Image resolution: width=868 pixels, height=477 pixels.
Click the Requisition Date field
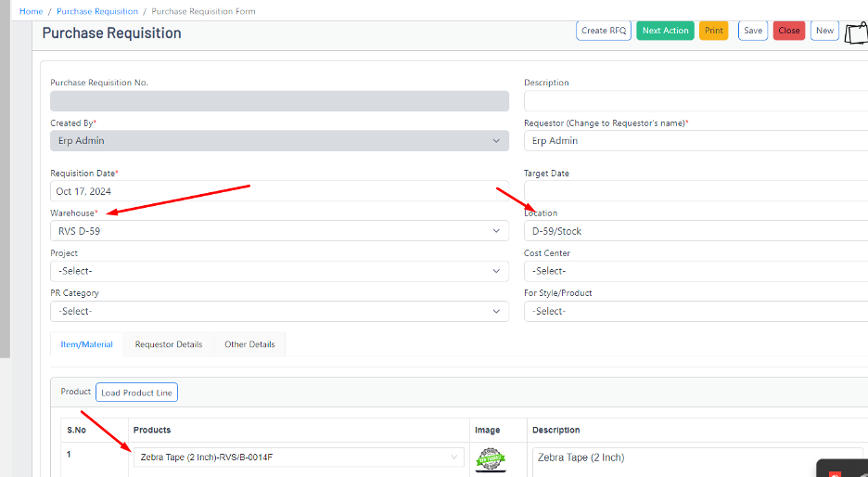278,191
